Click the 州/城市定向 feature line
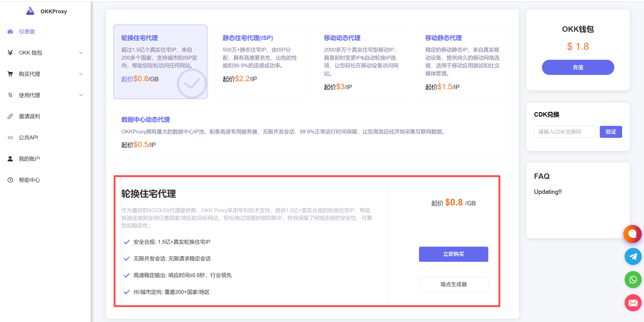This screenshot has height=322, width=644. (x=172, y=292)
